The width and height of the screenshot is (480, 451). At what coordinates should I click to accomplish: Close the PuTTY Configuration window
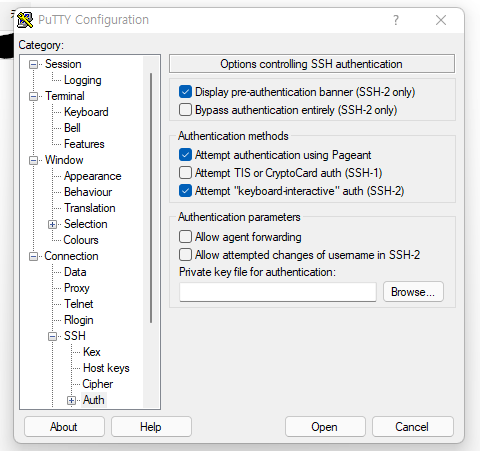tap(441, 20)
